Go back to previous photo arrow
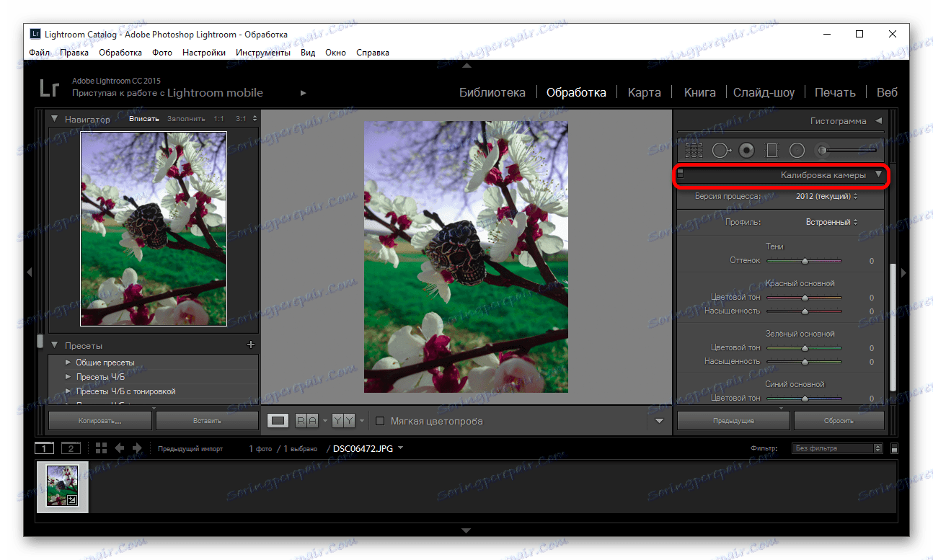 [x=120, y=448]
